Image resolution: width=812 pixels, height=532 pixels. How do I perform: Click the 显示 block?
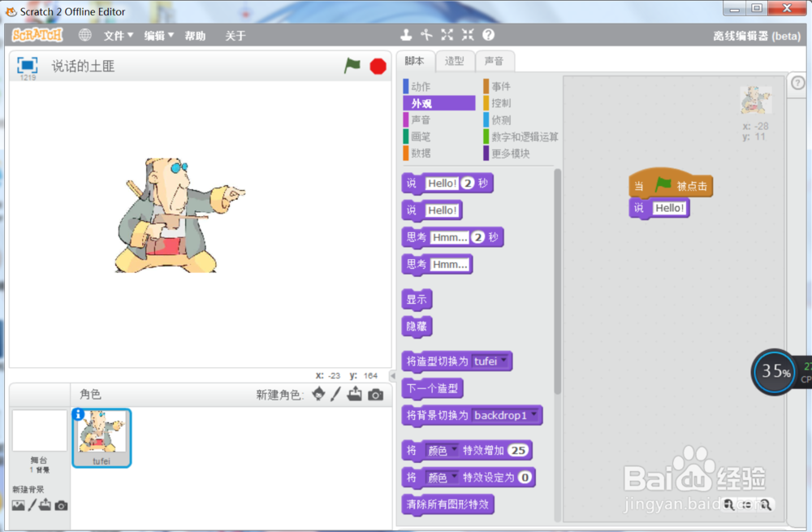pyautogui.click(x=417, y=300)
